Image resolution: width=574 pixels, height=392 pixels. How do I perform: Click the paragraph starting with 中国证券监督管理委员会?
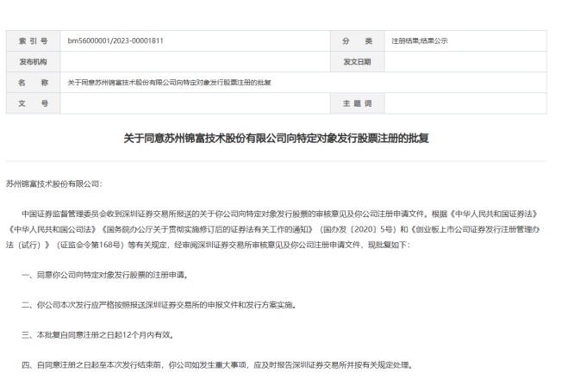pyautogui.click(x=276, y=229)
